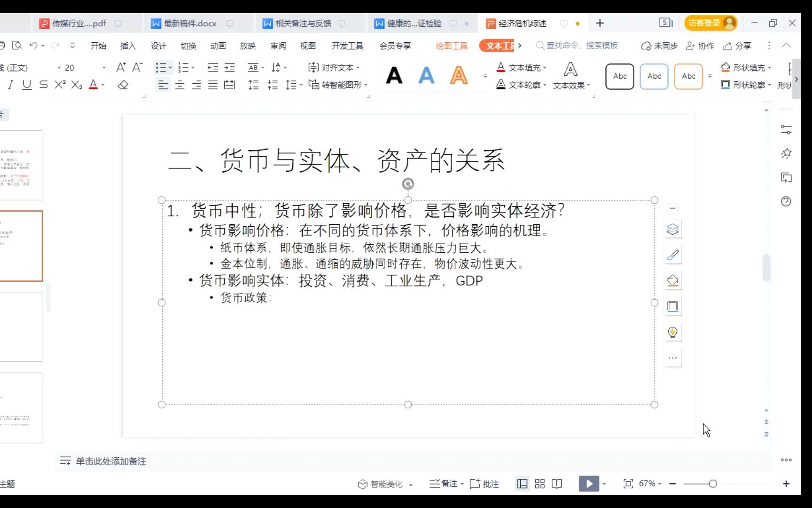Open the 设计 ribbon tab
812x508 pixels.
point(158,46)
